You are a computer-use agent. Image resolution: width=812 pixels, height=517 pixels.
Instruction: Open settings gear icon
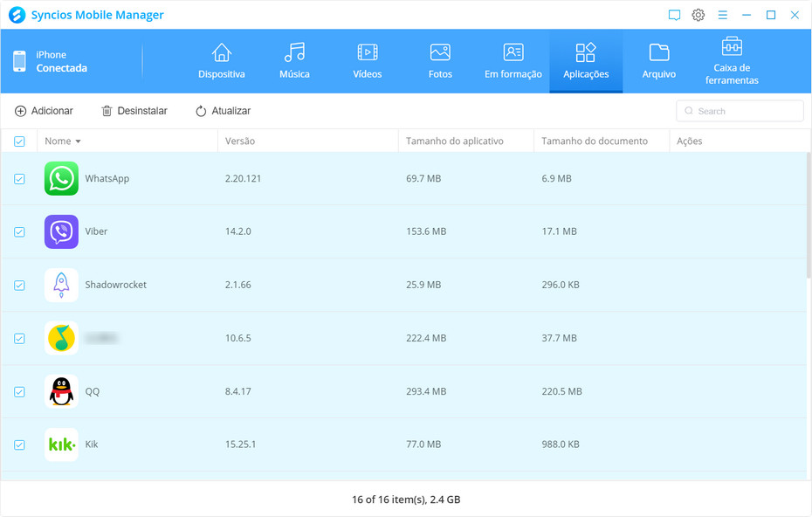[x=698, y=15]
